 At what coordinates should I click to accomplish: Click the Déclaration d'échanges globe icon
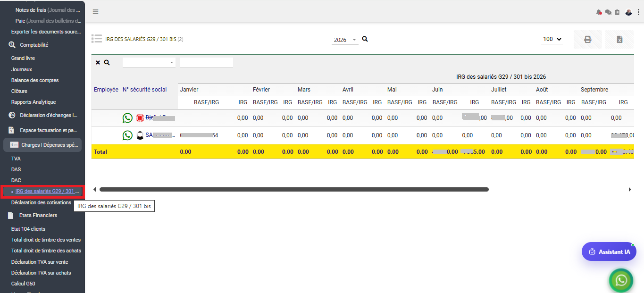click(12, 115)
